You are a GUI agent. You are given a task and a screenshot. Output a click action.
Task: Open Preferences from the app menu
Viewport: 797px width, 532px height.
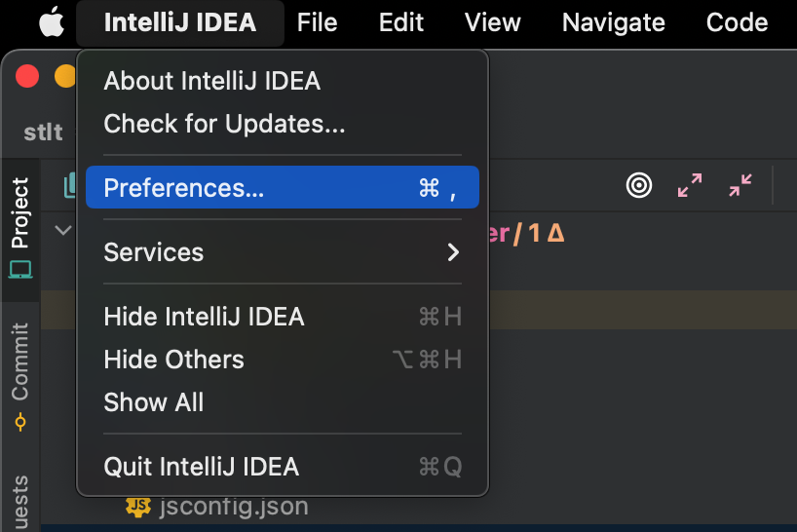(x=282, y=188)
